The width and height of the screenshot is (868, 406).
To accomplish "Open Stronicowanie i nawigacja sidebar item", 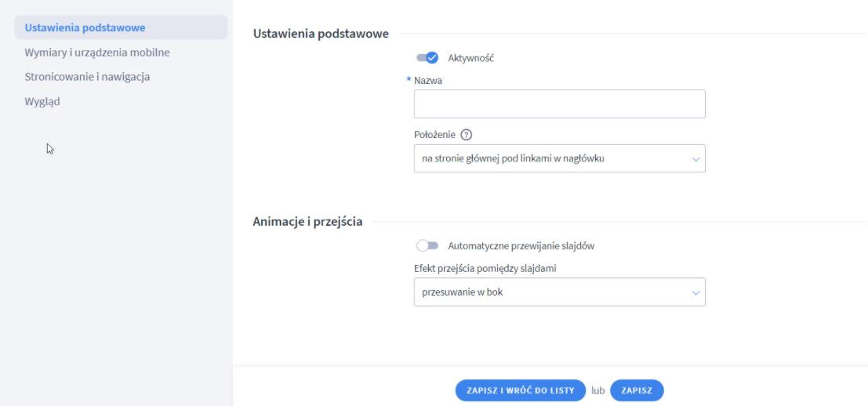I will 87,77.
